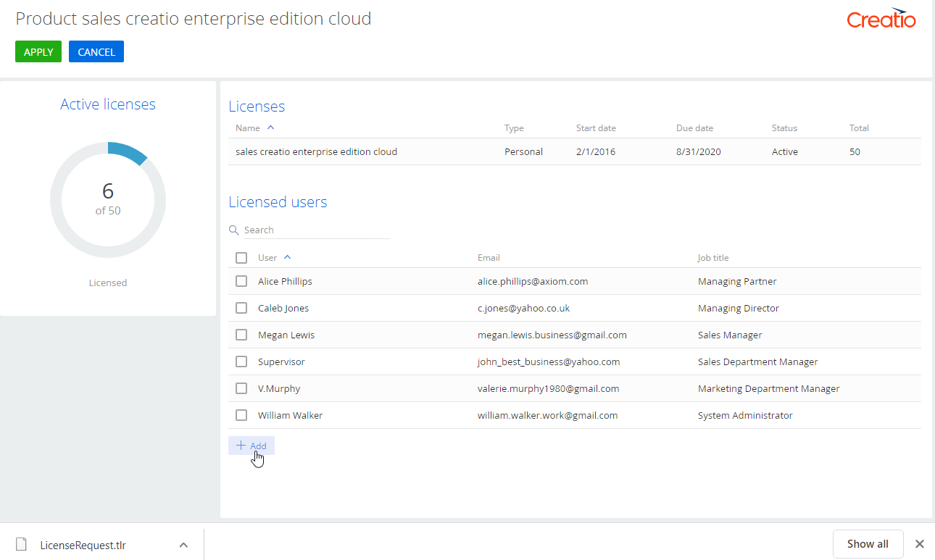The image size is (935, 560).
Task: Check the box for Caleb Jones
Action: tap(241, 308)
